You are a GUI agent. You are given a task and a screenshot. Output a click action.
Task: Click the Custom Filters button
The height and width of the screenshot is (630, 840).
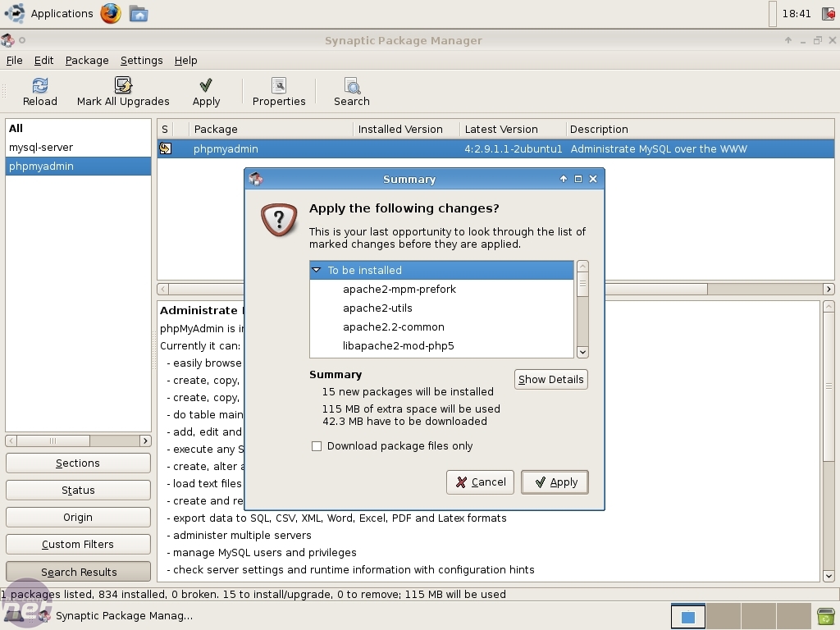(x=78, y=545)
